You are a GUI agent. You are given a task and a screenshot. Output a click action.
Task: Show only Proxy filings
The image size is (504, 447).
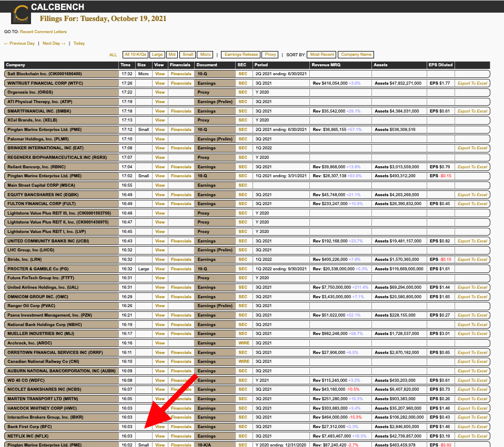point(270,55)
